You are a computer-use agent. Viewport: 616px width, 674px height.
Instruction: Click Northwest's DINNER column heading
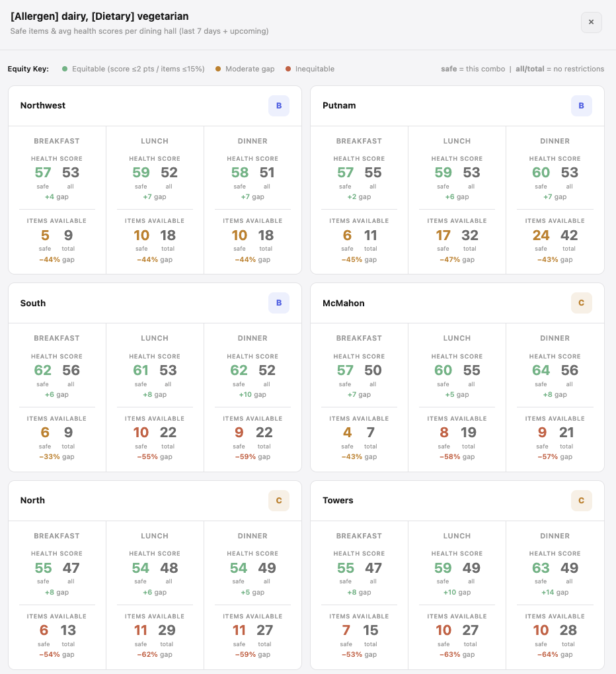252,141
